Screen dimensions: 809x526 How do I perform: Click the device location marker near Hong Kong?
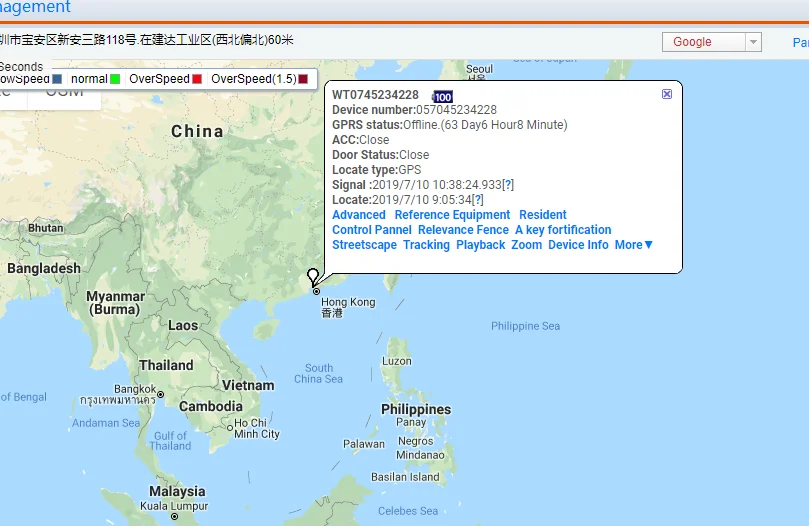[x=313, y=277]
